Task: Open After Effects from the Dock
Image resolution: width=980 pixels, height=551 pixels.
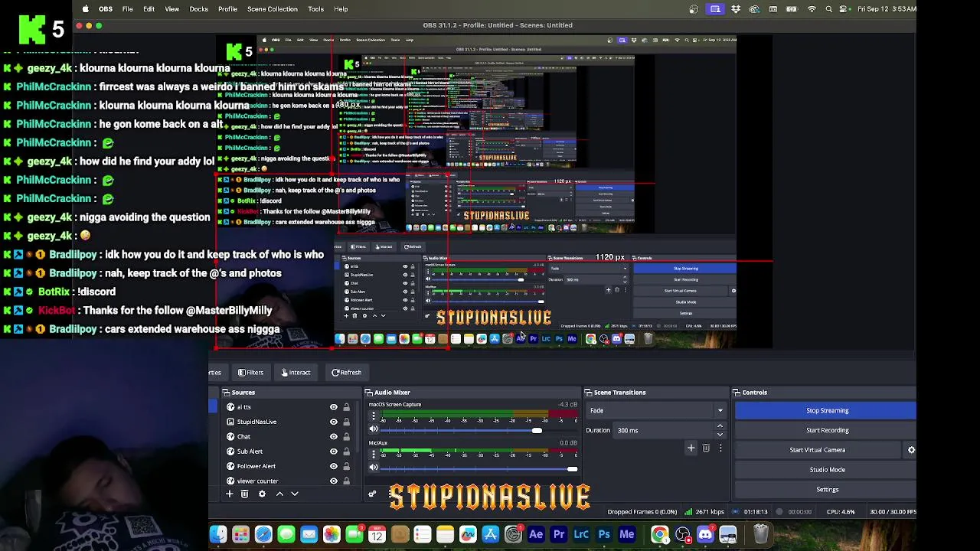Action: pos(536,534)
